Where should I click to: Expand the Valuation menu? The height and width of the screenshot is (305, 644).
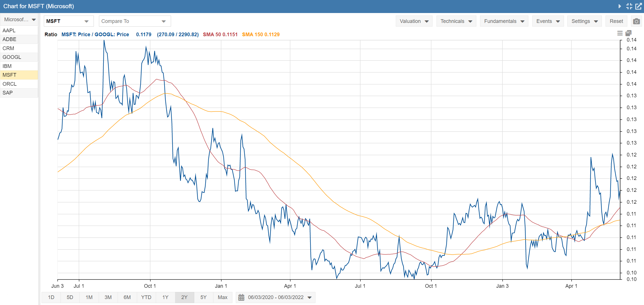pyautogui.click(x=414, y=21)
